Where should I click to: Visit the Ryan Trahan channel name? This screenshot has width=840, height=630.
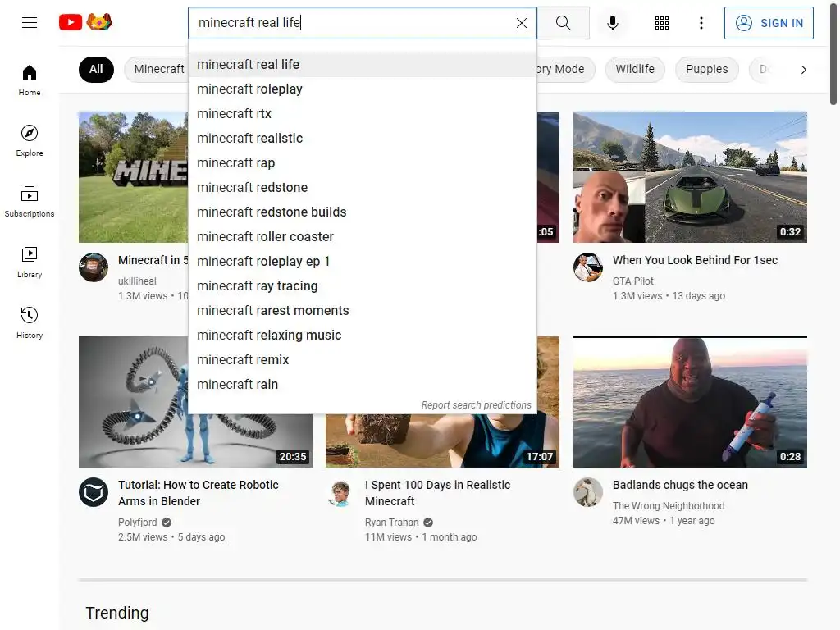point(391,523)
